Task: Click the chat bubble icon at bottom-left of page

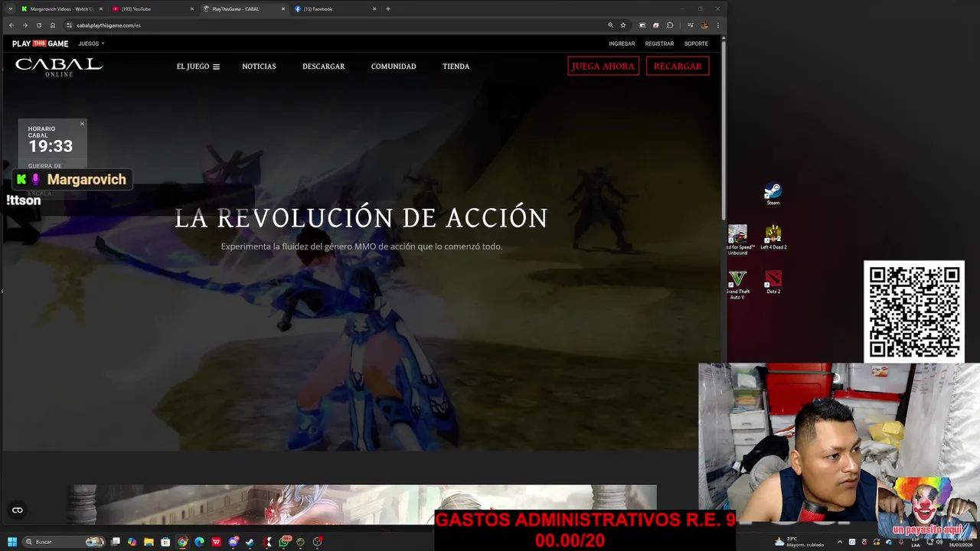Action: (18, 510)
